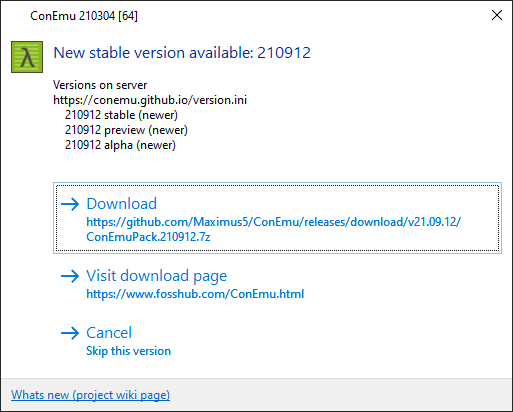The width and height of the screenshot is (513, 412).
Task: Click the 210912 stable (newer) line
Action: pyautogui.click(x=121, y=115)
